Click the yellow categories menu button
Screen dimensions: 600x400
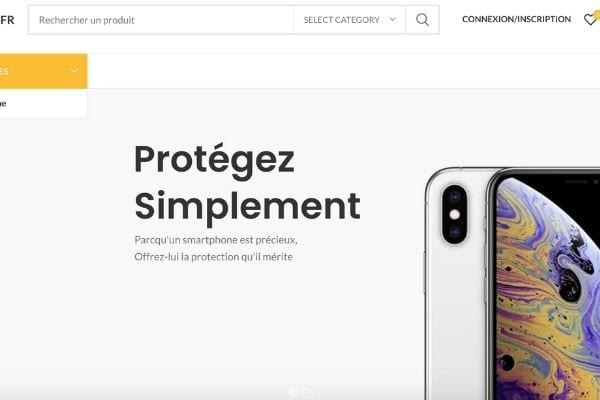click(x=43, y=71)
